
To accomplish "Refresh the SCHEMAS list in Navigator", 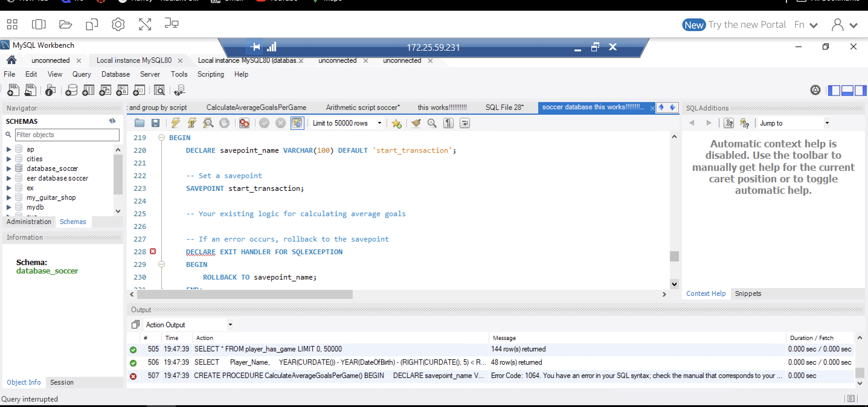I will 112,120.
